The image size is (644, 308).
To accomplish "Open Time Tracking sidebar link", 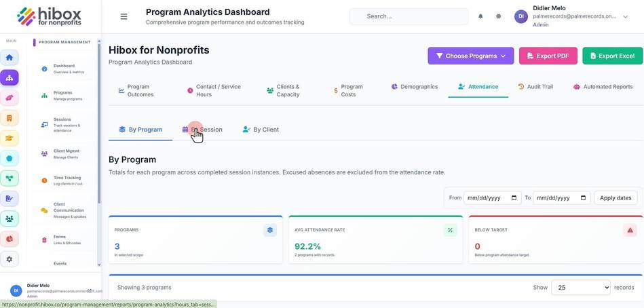I will (x=66, y=180).
